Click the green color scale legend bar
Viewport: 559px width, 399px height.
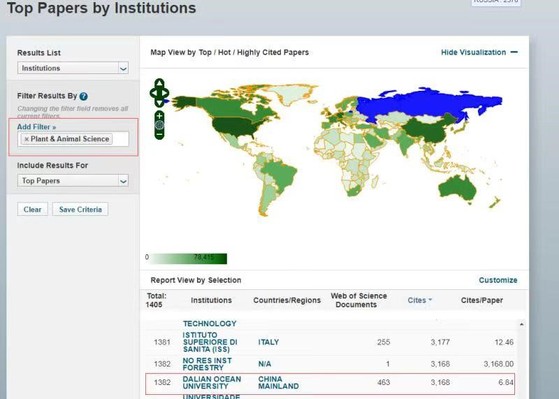tap(188, 259)
